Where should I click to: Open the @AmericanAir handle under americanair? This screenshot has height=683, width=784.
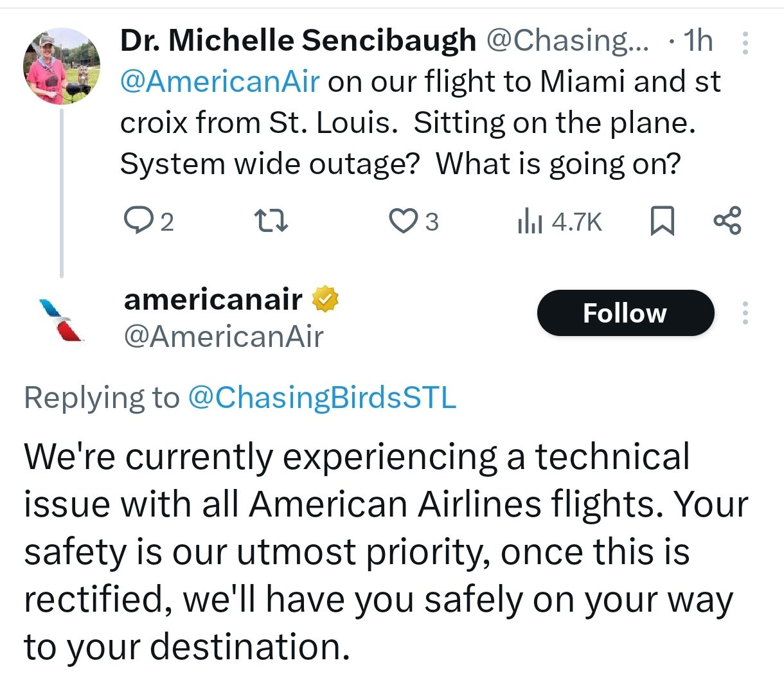[x=223, y=336]
